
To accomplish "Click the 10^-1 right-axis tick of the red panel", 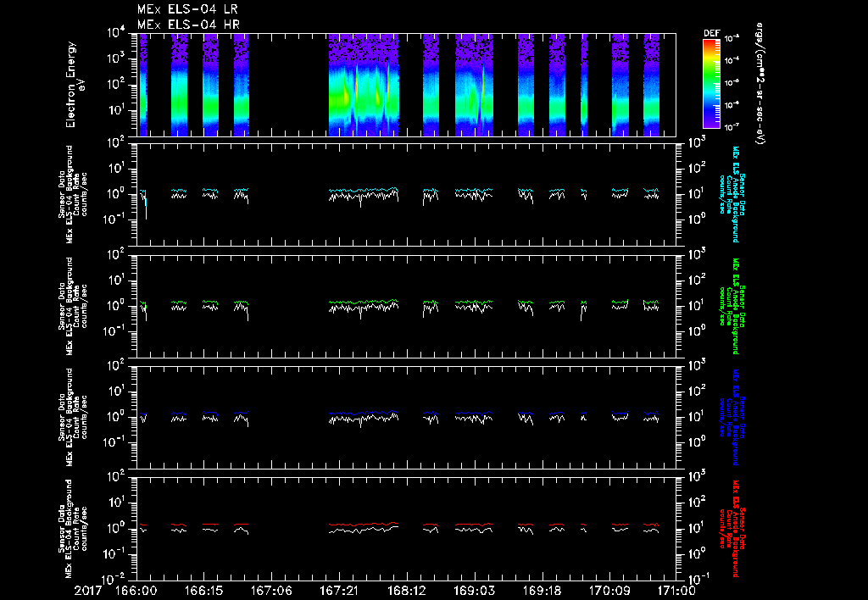I will [x=698, y=579].
